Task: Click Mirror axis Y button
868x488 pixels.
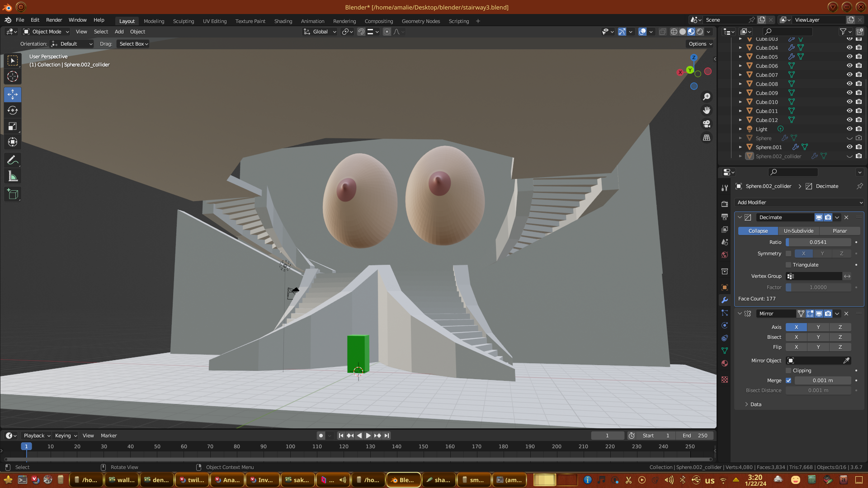Action: point(818,327)
